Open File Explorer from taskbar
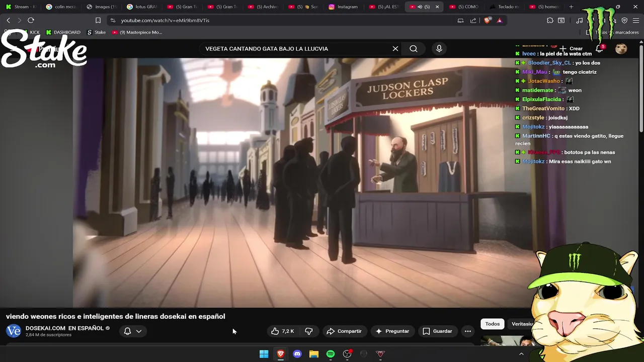Screen dimensions: 644x362 pos(314,354)
